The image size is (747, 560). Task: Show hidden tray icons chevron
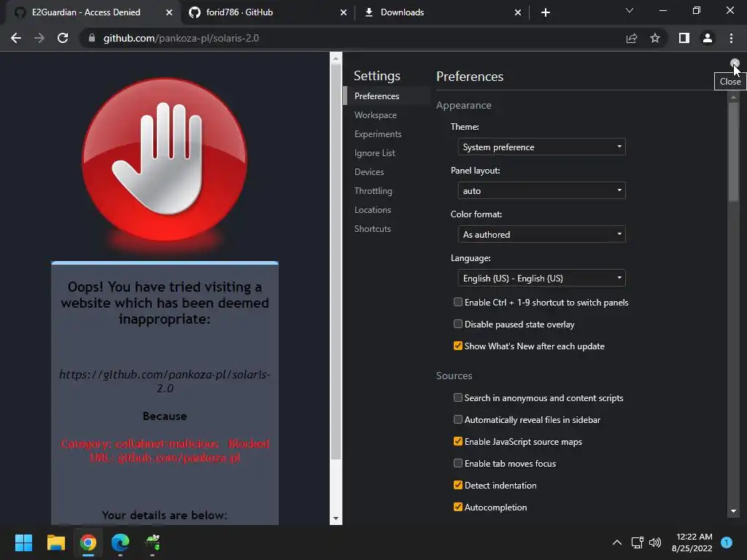pyautogui.click(x=617, y=542)
